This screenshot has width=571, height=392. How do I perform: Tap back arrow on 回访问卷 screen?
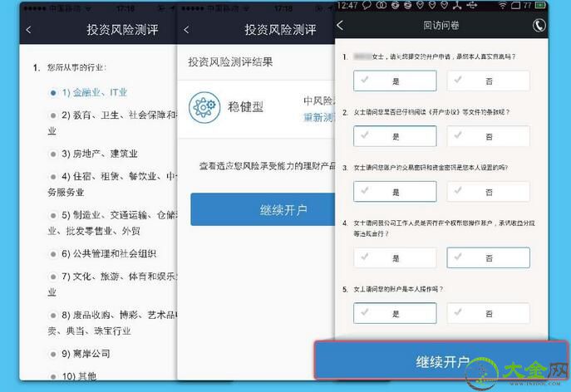[x=340, y=25]
